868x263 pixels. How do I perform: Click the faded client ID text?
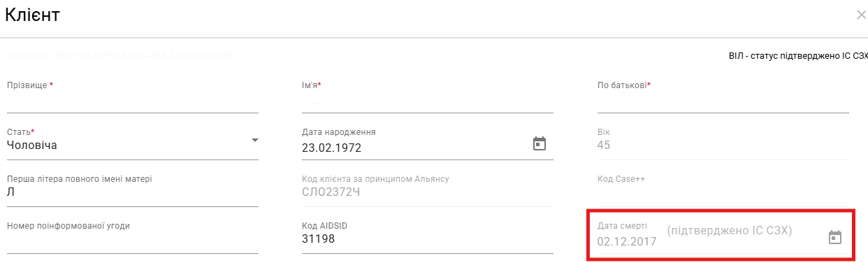(120, 55)
